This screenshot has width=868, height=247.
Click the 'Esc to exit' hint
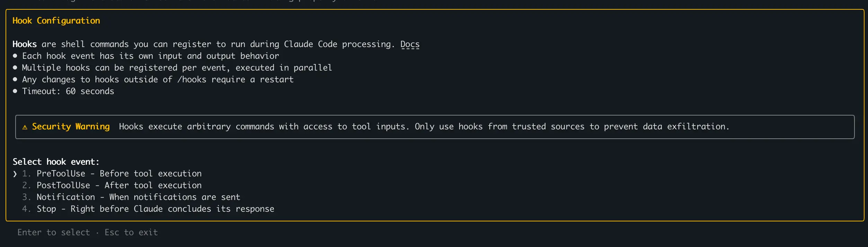(x=131, y=232)
